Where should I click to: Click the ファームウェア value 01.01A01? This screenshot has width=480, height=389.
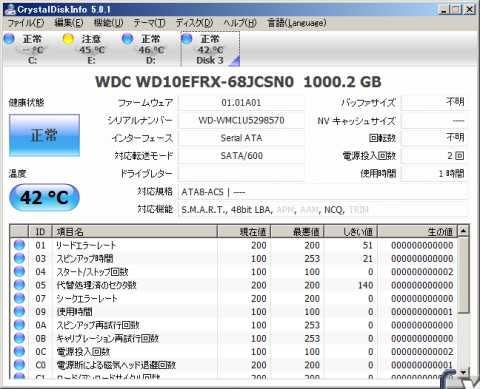pos(241,103)
